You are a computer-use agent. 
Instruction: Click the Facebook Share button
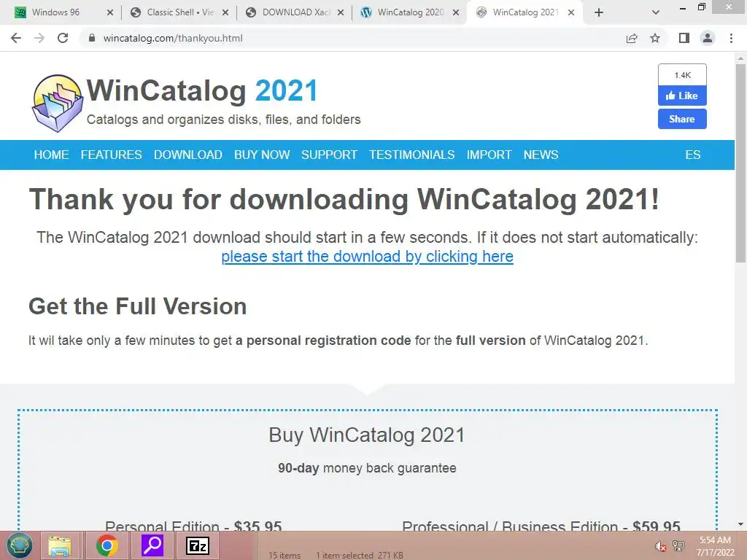point(682,119)
